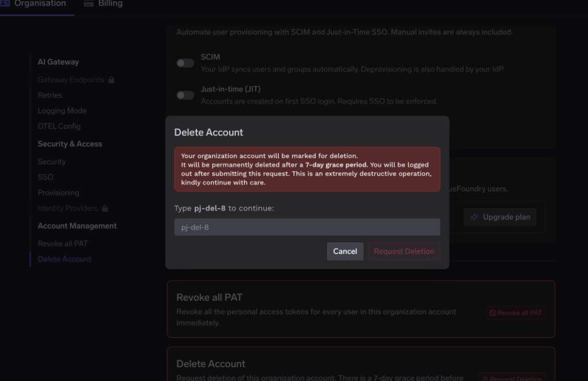Click the Delete Account card heading

pos(211,364)
